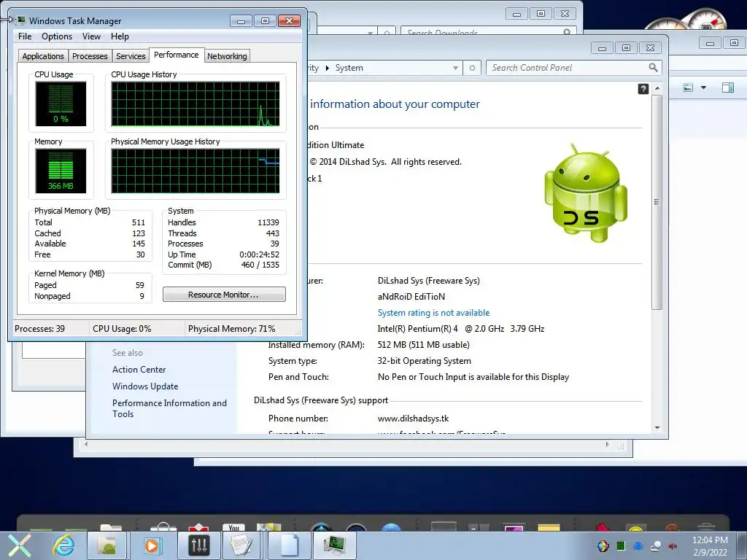This screenshot has height=560, width=747.
Task: Open Windows Media Player from taskbar
Action: (x=152, y=545)
